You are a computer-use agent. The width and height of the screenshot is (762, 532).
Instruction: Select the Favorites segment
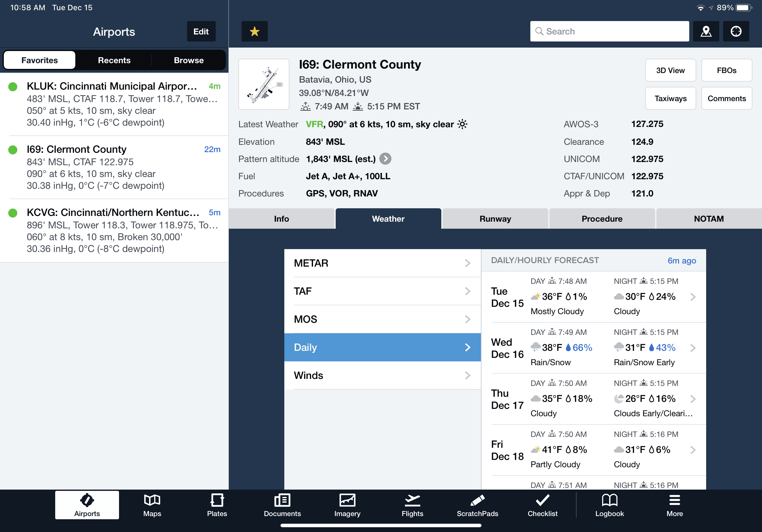point(40,60)
